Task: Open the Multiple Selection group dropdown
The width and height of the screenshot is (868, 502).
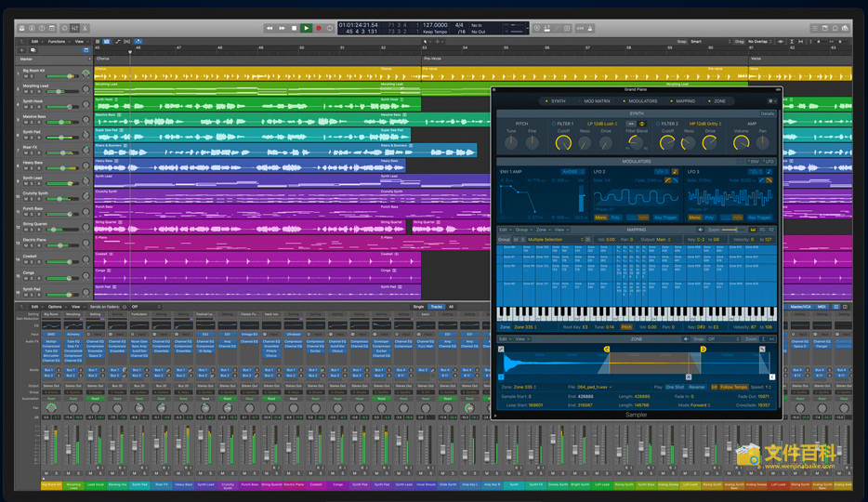Action: (556, 240)
